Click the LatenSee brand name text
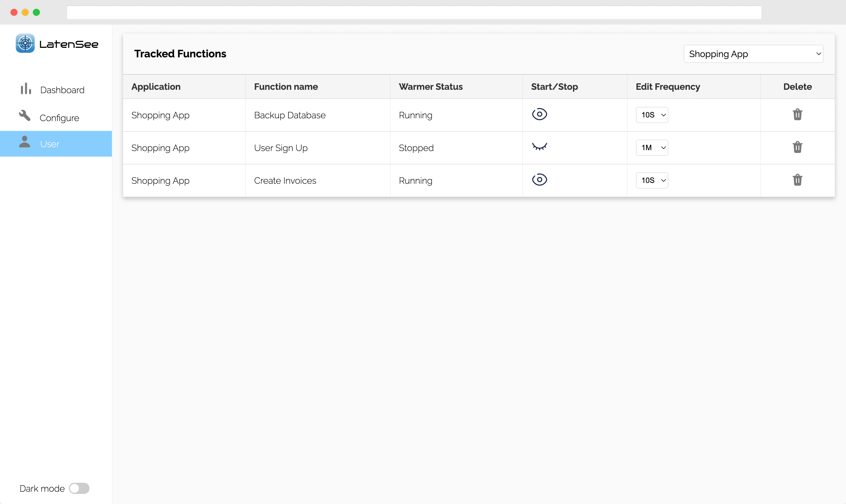 click(x=69, y=44)
